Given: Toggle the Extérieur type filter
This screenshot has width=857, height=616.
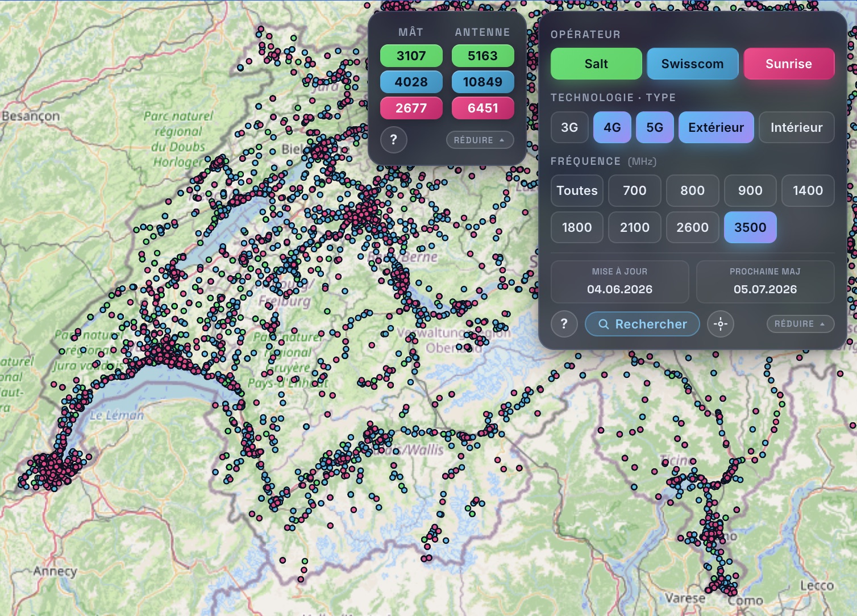Looking at the screenshot, I should tap(716, 127).
